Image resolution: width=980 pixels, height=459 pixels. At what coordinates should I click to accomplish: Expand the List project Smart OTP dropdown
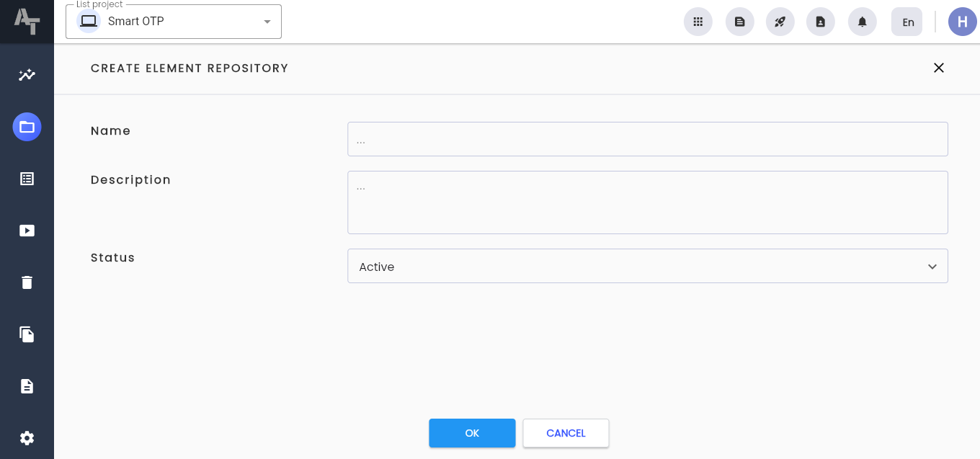point(174,22)
